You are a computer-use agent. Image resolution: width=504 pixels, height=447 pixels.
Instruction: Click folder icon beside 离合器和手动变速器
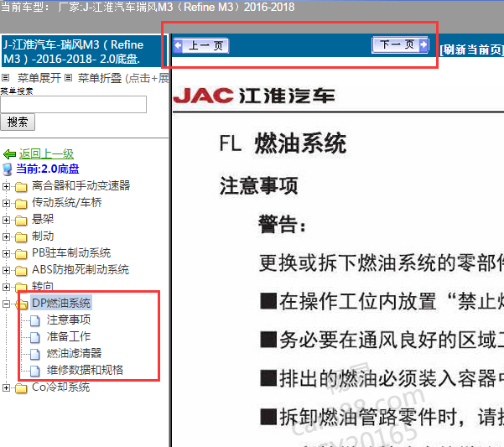pyautogui.click(x=21, y=187)
